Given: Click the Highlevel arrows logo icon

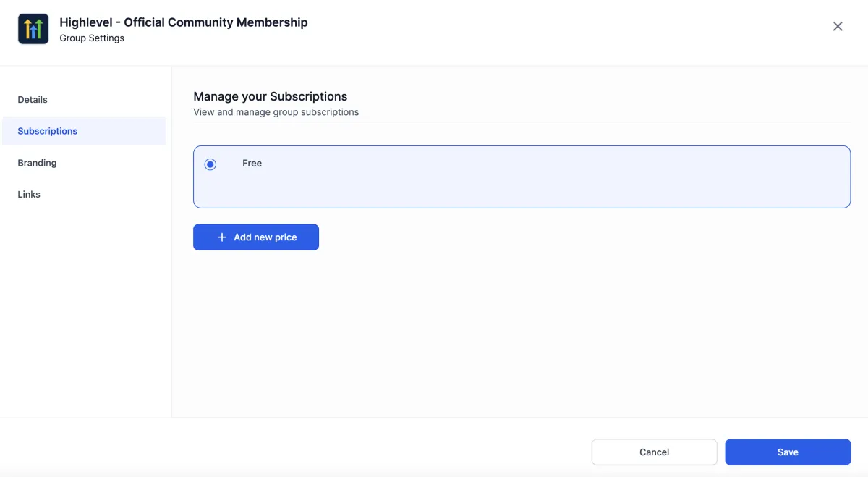Looking at the screenshot, I should pyautogui.click(x=33, y=29).
